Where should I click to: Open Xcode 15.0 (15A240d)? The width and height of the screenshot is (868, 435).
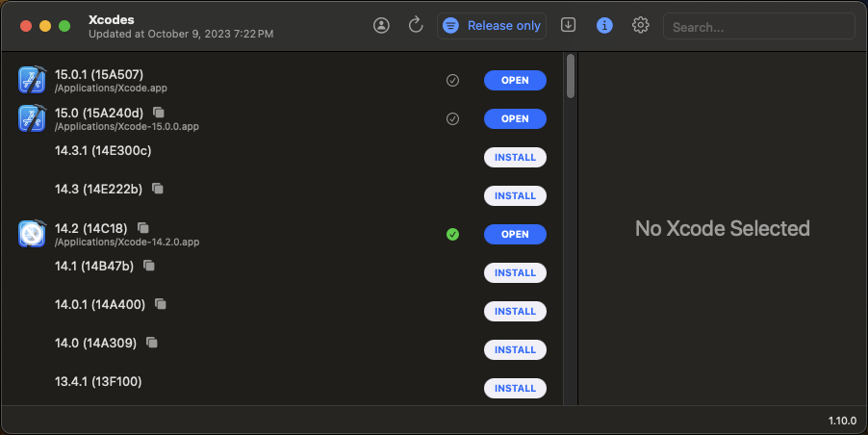click(x=515, y=119)
